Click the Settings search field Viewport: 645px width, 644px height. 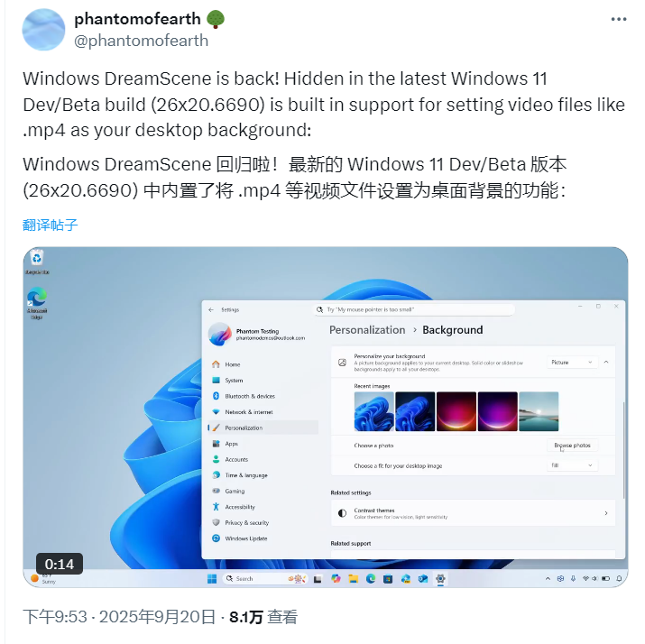414,309
